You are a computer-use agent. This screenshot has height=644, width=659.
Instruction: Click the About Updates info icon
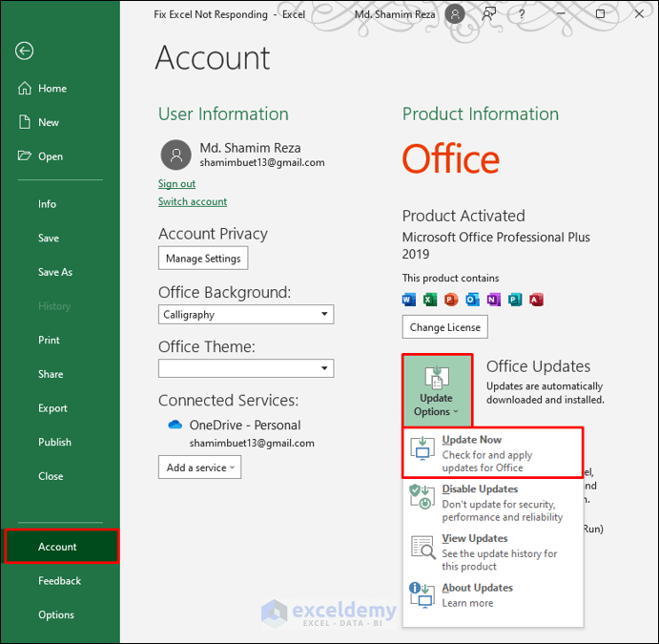point(422,594)
